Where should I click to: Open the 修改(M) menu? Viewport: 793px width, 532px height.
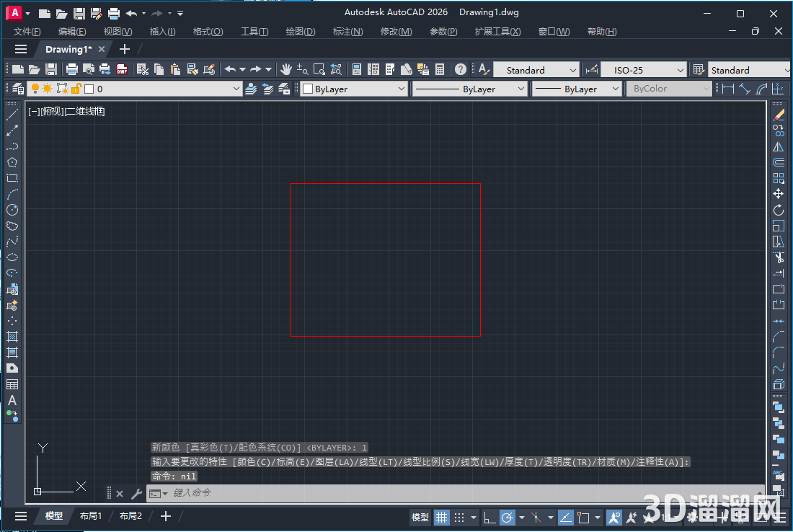tap(396, 31)
